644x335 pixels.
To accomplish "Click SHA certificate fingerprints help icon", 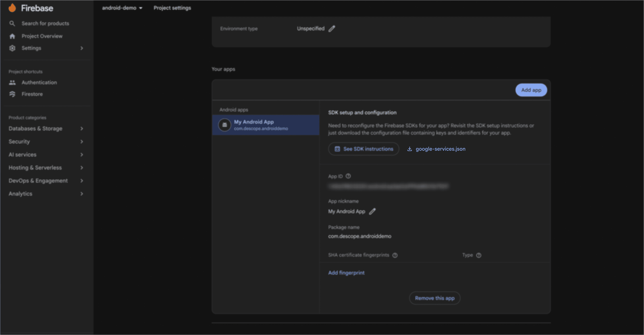I will pos(395,255).
